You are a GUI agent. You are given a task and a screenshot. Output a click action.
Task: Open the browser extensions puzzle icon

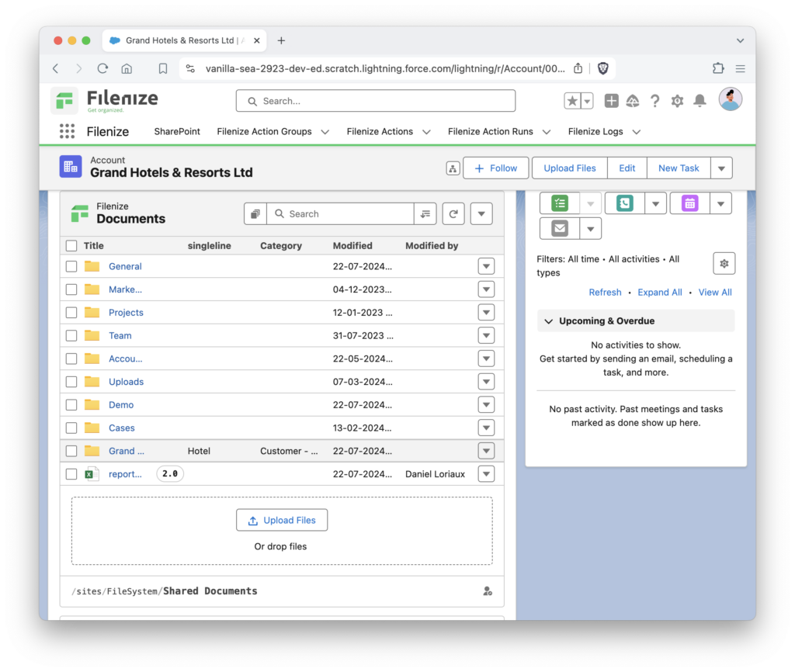point(718,68)
